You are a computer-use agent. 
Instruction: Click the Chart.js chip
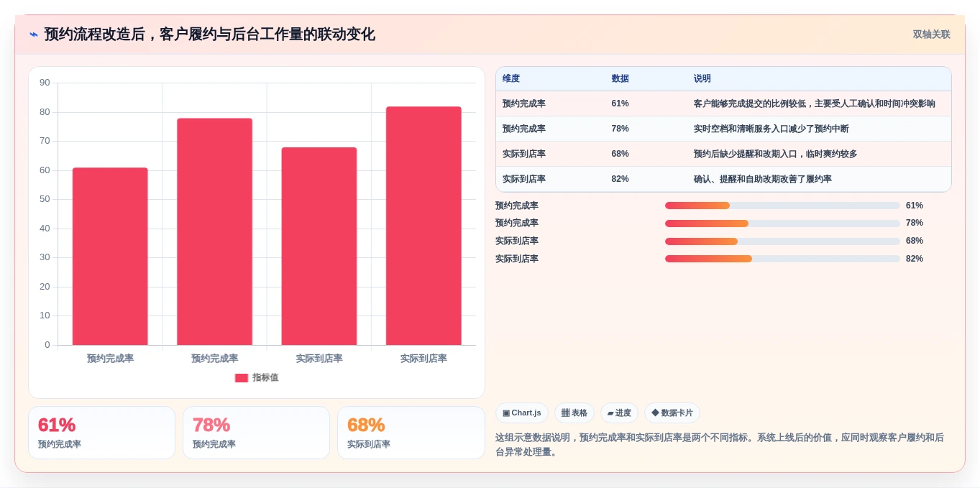[x=522, y=413]
